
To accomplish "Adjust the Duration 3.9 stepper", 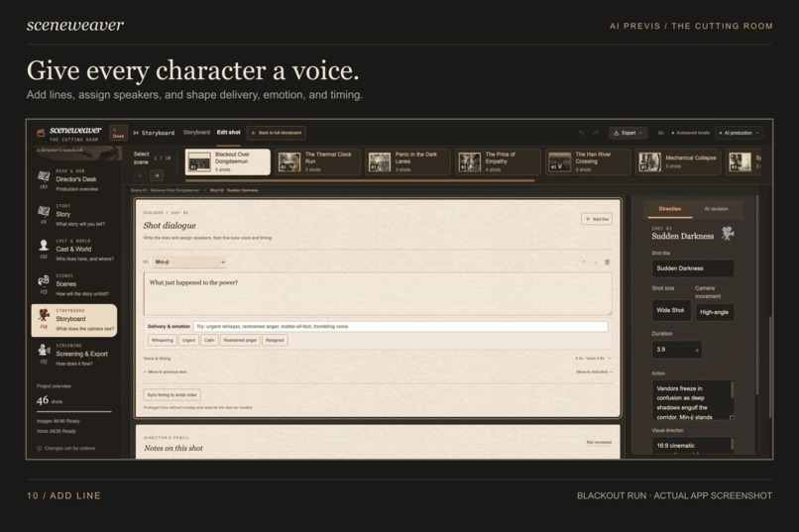I will tap(676, 350).
